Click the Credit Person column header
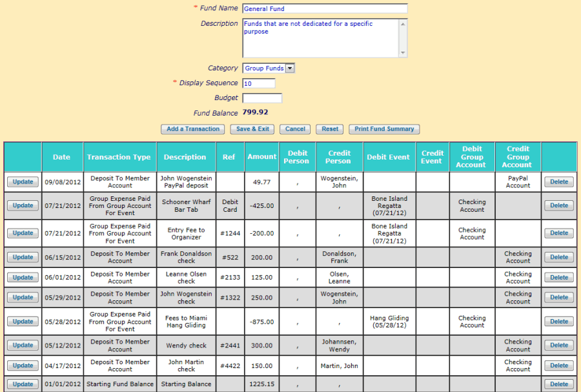This screenshot has width=581, height=392. pos(339,157)
